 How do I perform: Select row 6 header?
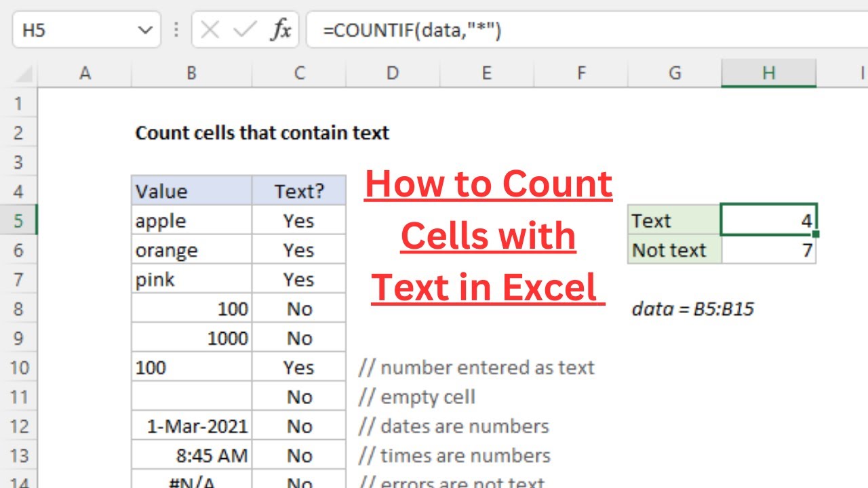(x=19, y=250)
